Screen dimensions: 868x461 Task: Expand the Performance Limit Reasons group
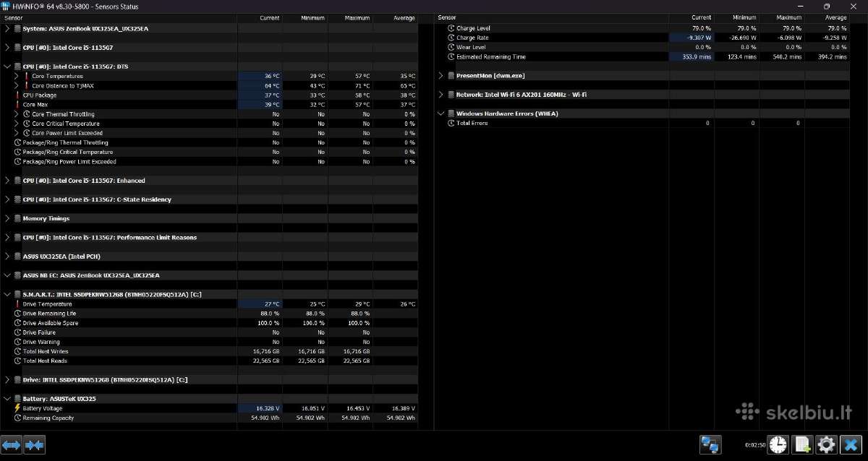[x=7, y=237]
